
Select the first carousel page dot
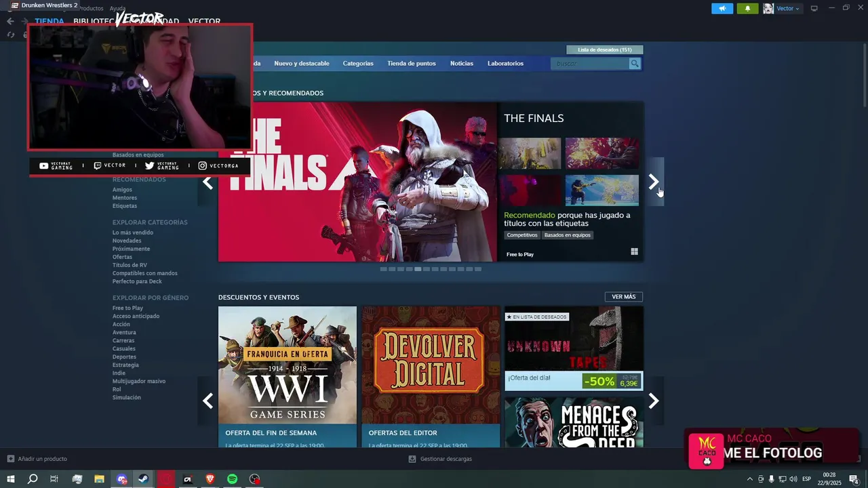pos(383,269)
